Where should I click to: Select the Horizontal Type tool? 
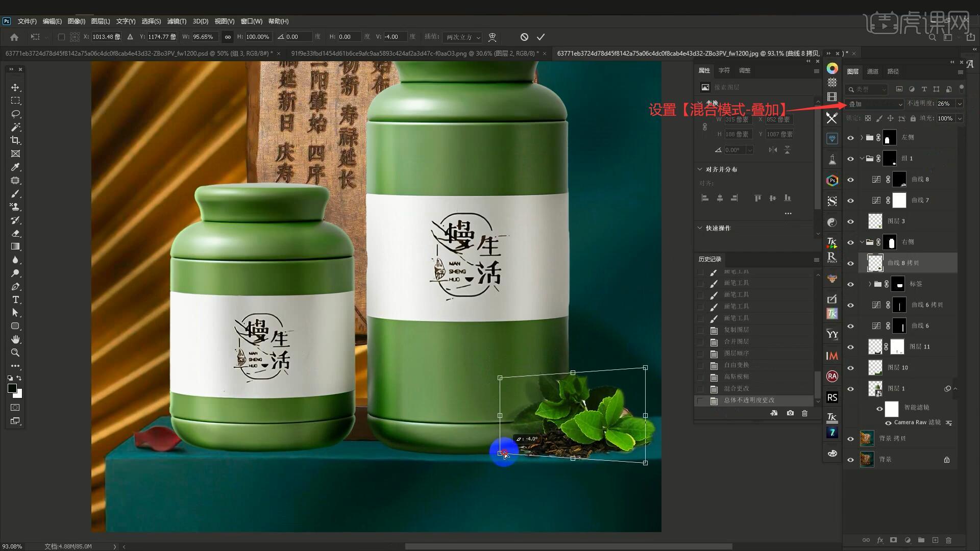[15, 299]
